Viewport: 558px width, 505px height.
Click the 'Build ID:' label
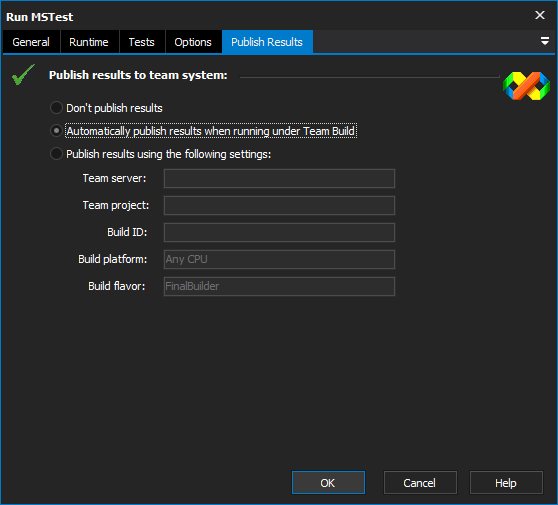click(127, 232)
